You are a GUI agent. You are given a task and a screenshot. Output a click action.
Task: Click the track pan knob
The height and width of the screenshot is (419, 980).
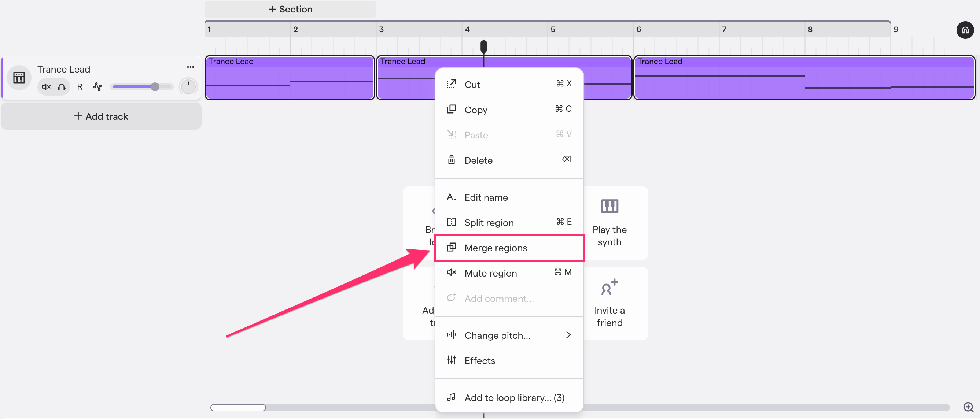(x=188, y=87)
